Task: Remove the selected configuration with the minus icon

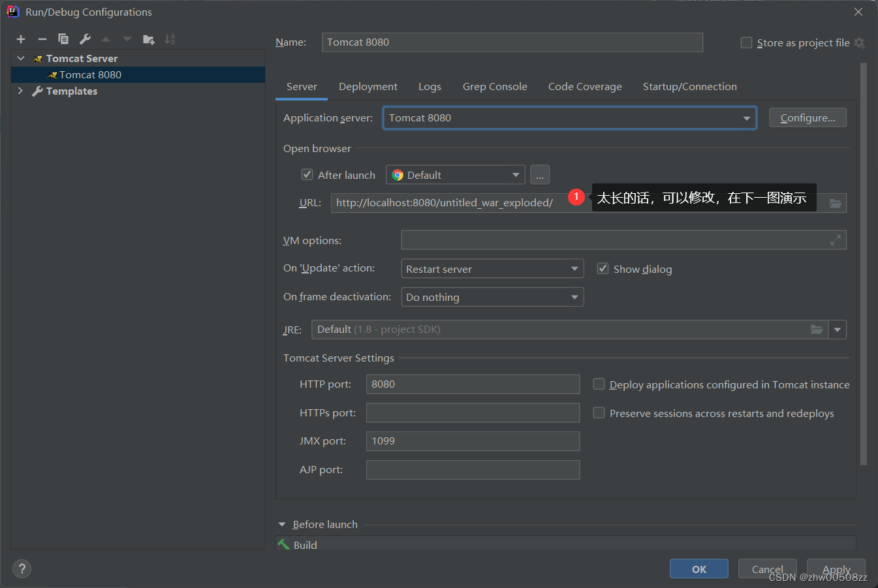Action: [42, 39]
